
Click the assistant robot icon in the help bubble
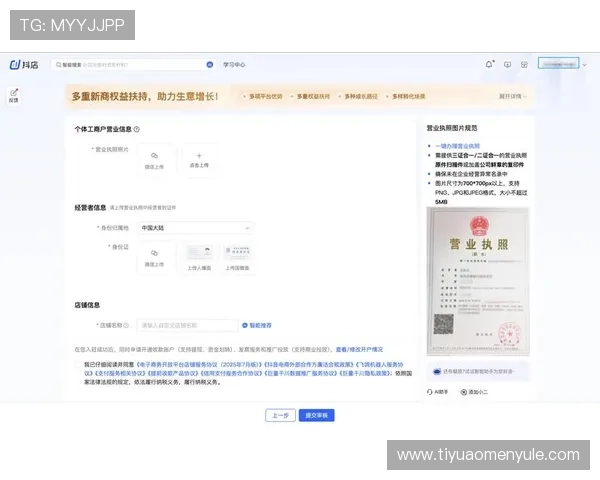[437, 372]
